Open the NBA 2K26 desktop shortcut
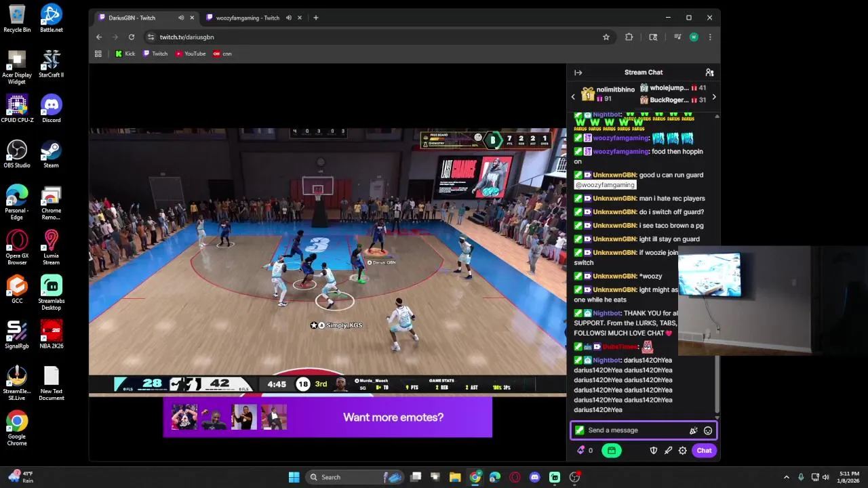The height and width of the screenshot is (488, 868). 51,335
